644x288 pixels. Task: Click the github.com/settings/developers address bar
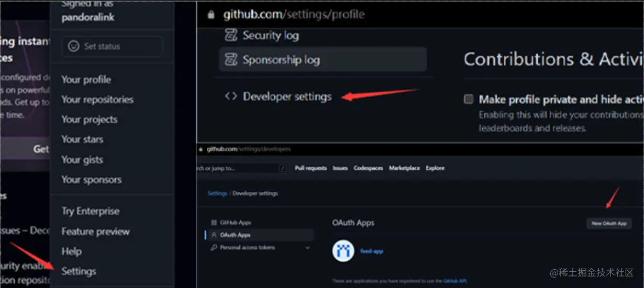tap(248, 149)
